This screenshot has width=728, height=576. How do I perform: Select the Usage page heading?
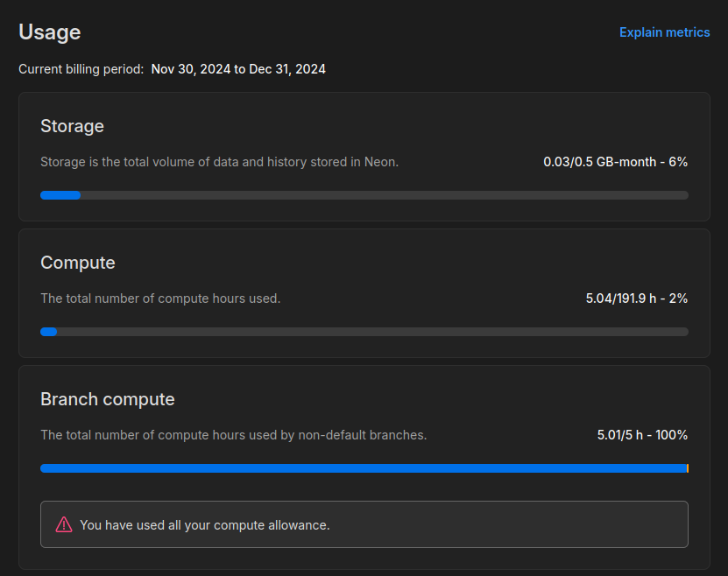click(50, 32)
